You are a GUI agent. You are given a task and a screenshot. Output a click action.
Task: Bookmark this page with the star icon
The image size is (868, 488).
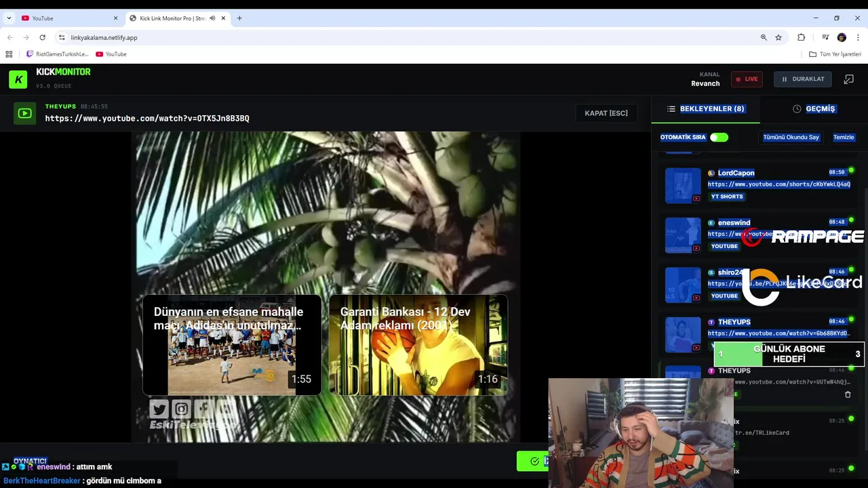click(x=778, y=37)
